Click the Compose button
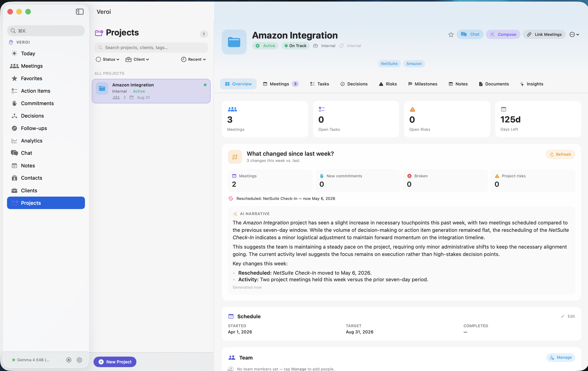The width and height of the screenshot is (588, 371). [x=503, y=34]
